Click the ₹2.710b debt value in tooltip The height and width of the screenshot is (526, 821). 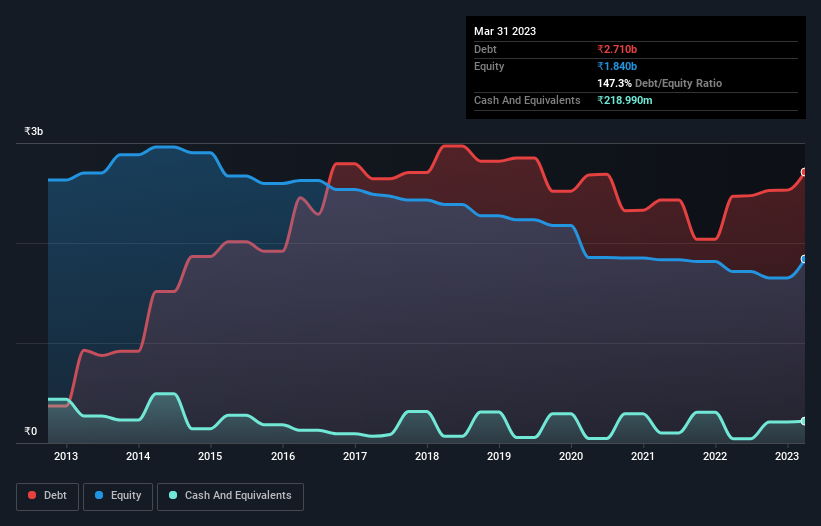(617, 49)
